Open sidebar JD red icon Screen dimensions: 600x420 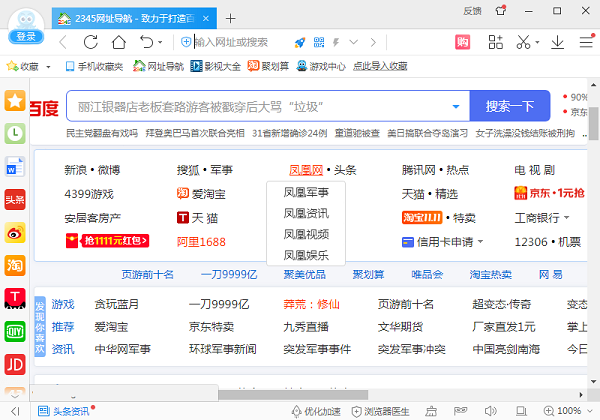coord(15,364)
